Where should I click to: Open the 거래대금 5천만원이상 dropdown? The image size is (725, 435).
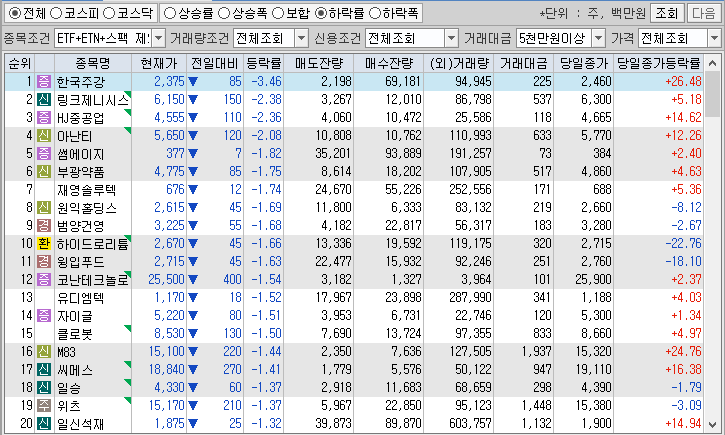[x=598, y=38]
